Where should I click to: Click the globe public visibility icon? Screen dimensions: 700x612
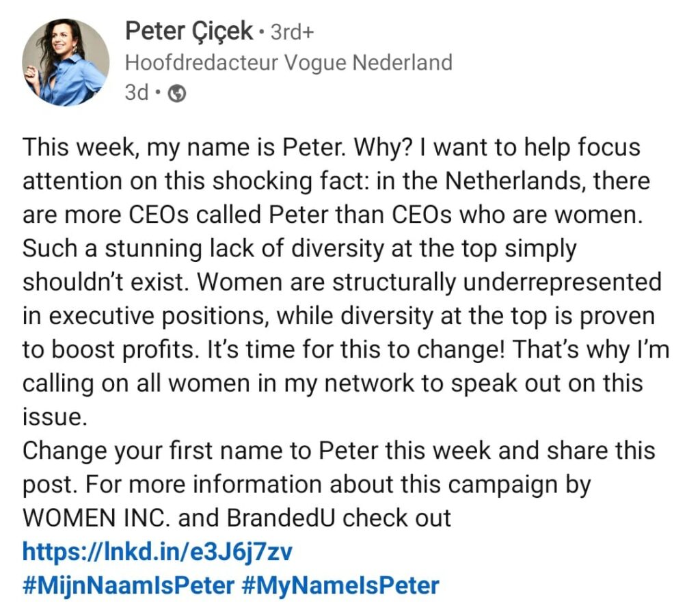[176, 94]
